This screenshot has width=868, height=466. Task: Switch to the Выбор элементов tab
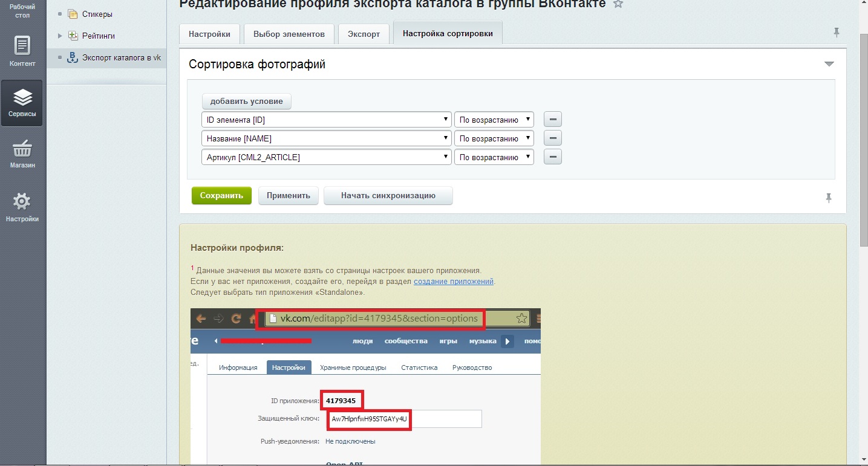289,34
